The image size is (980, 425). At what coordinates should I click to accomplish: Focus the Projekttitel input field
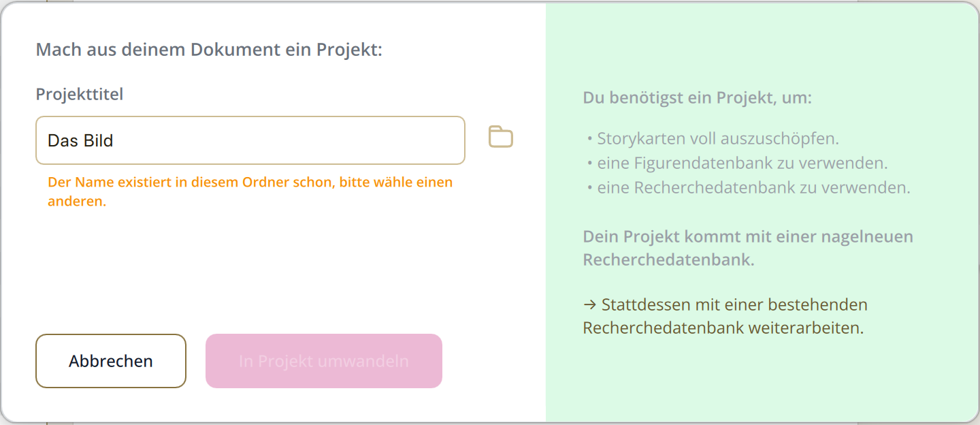click(x=250, y=140)
